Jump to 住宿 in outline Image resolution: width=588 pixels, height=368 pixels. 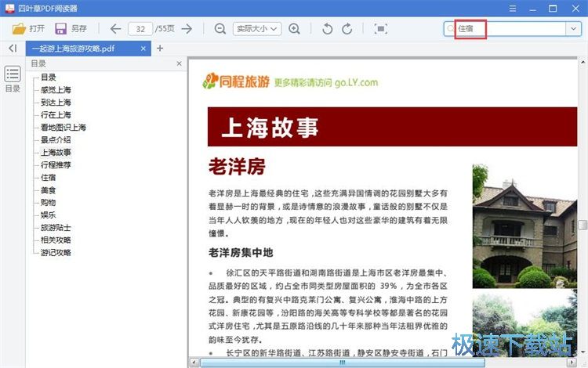pyautogui.click(x=49, y=178)
